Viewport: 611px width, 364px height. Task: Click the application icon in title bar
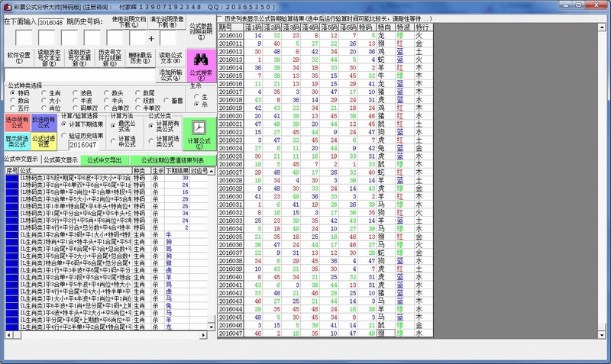click(6, 5)
